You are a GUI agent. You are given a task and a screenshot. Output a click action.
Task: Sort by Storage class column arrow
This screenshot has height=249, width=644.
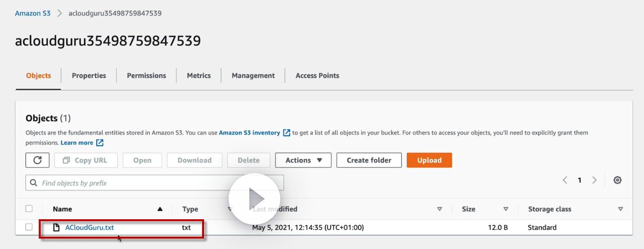[621, 209]
